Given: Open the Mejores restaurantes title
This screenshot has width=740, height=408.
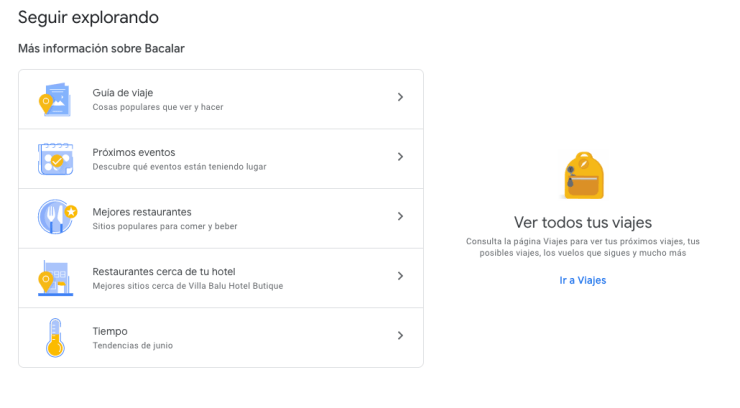Looking at the screenshot, I should pos(142,212).
